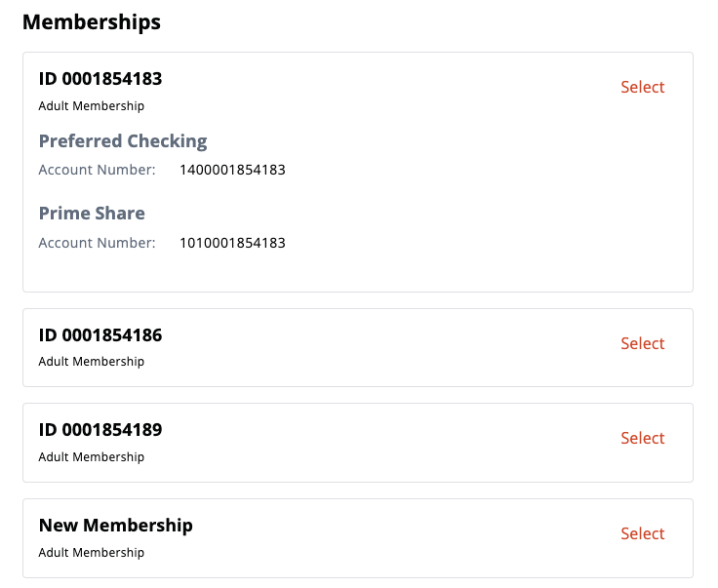This screenshot has width=718, height=588.
Task: Click Account Number label under Preferred Checking
Action: [x=97, y=171]
